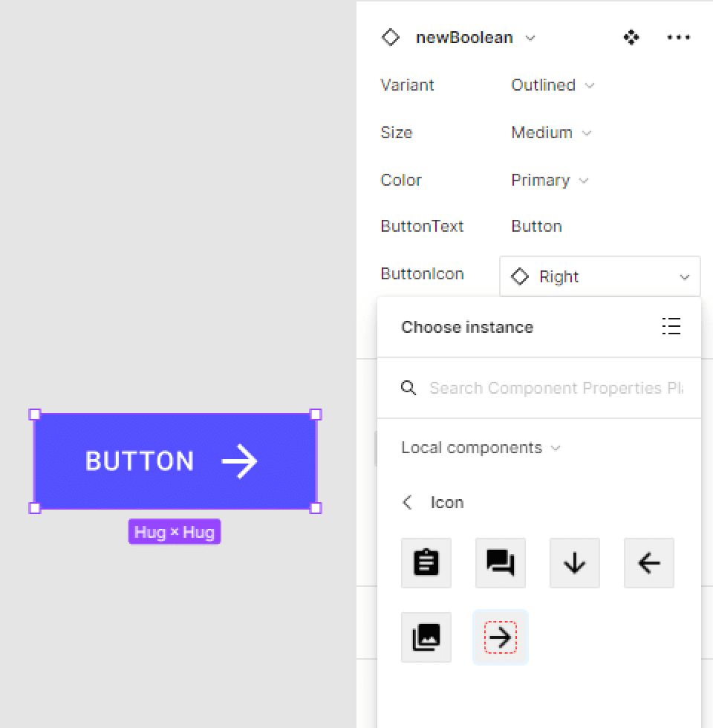Image resolution: width=713 pixels, height=728 pixels.
Task: Click the Hug × Hug size label
Action: tap(175, 532)
